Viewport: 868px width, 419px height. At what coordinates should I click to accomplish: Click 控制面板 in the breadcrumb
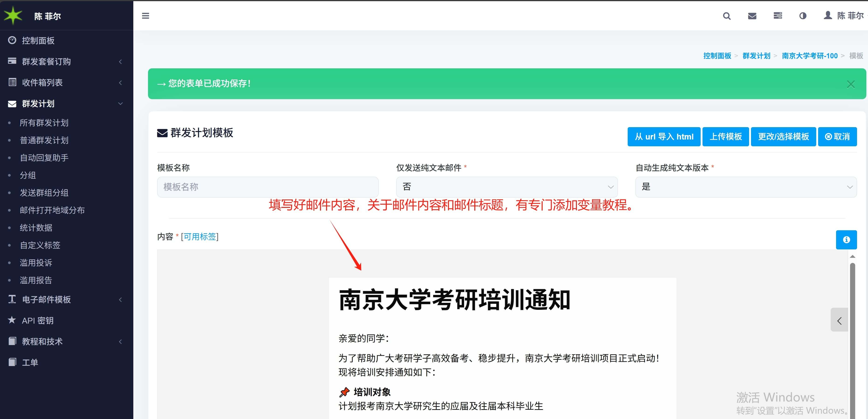point(717,56)
